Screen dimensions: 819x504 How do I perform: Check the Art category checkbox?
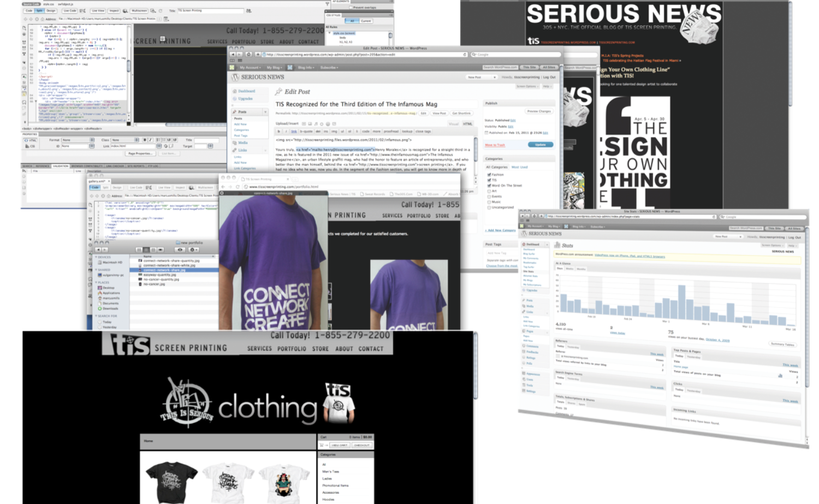coord(489,191)
